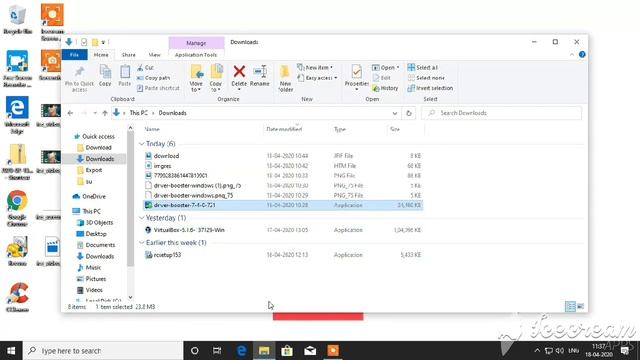This screenshot has height=360, width=640.
Task: Select Copy path in Clipboard group
Action: (x=153, y=78)
